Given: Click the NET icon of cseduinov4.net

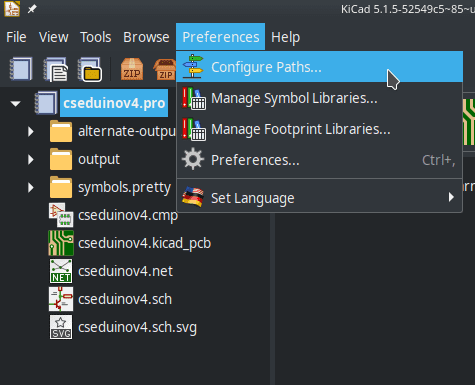Looking at the screenshot, I should point(61,271).
